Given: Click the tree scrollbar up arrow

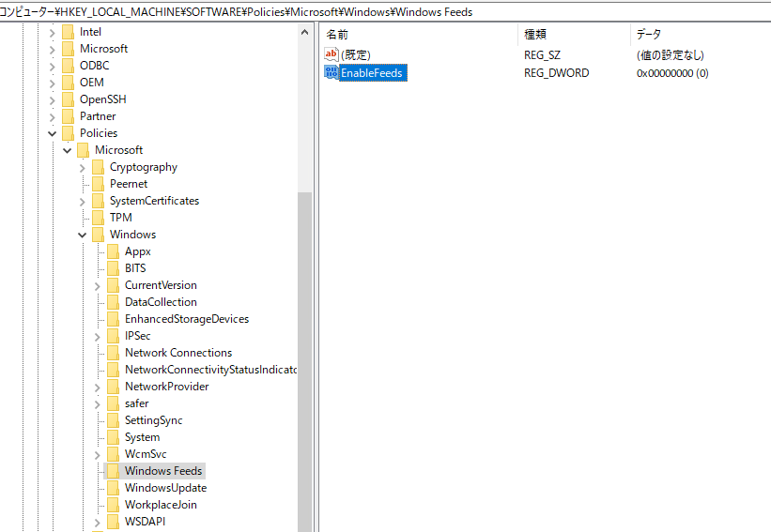Looking at the screenshot, I should 305,33.
